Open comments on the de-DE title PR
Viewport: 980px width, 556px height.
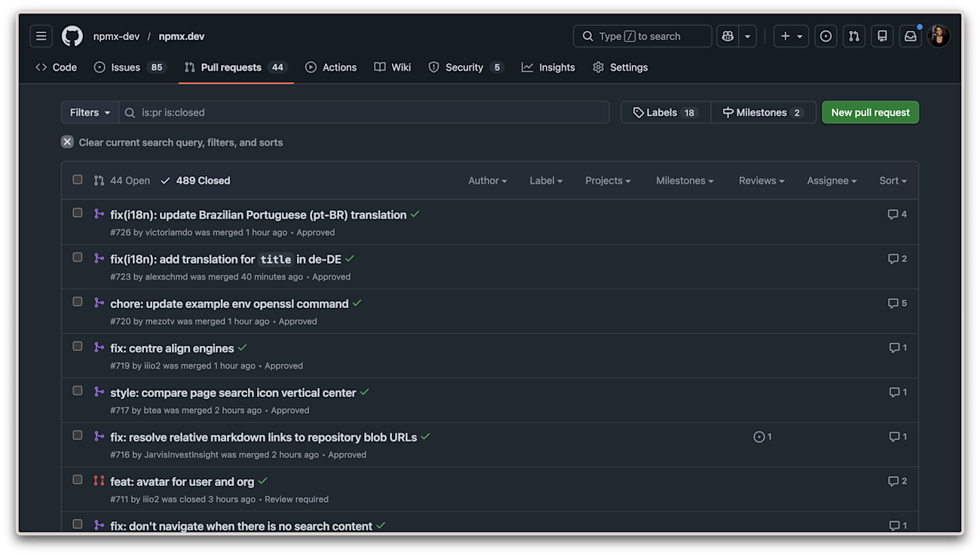click(x=897, y=258)
